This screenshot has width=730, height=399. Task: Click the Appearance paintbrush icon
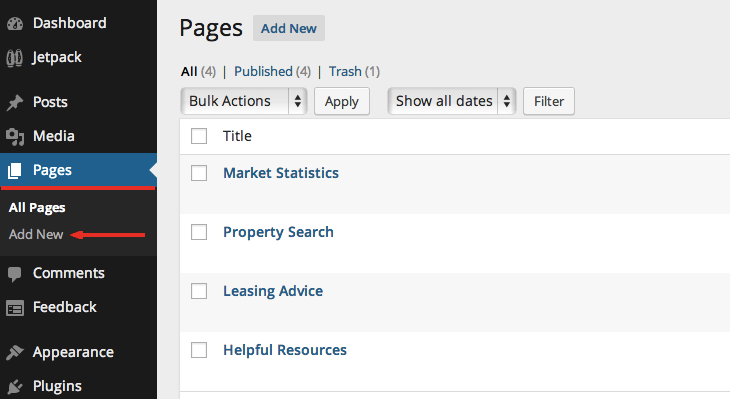pyautogui.click(x=15, y=352)
